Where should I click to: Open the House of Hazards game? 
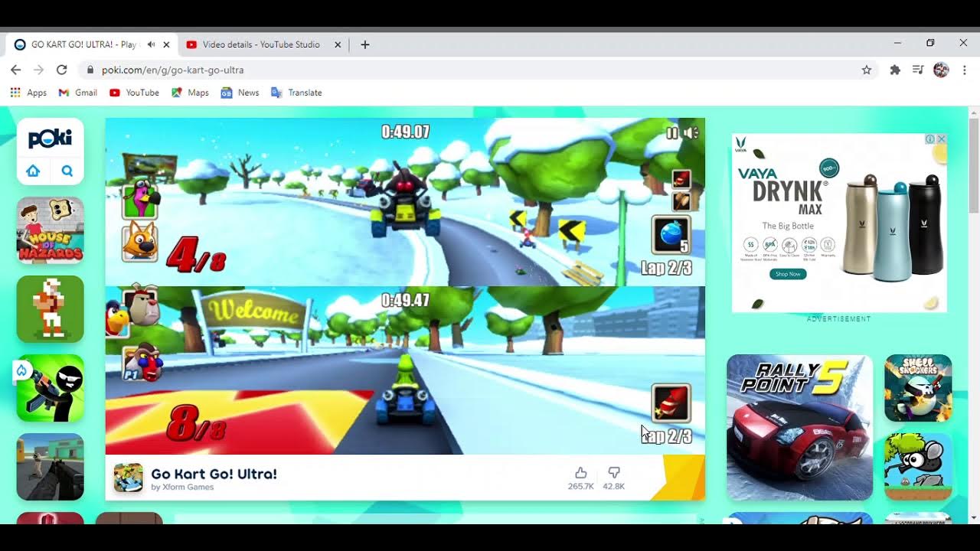(x=51, y=230)
